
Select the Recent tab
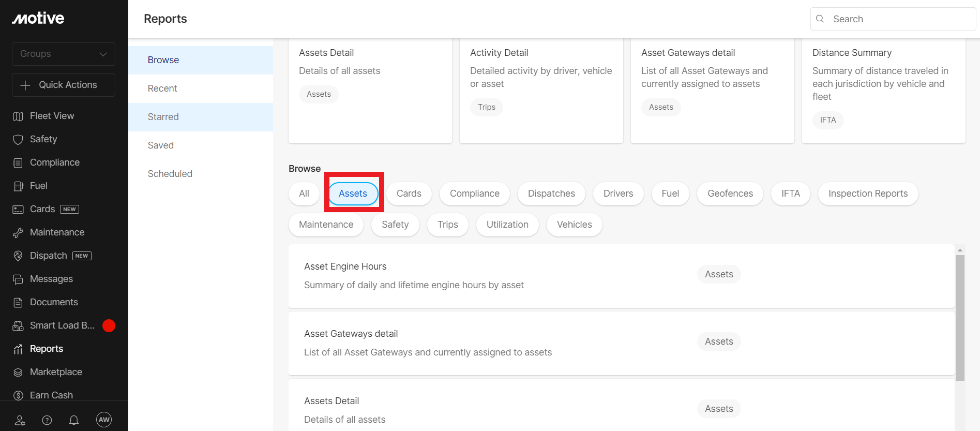point(201,88)
